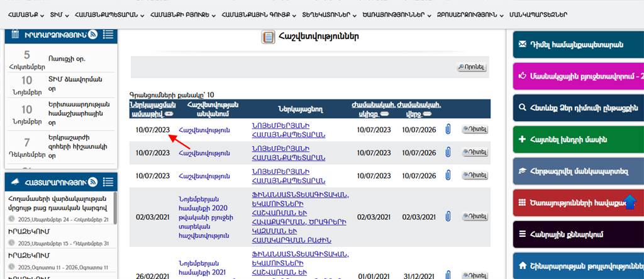Click the RSS icon in Իրադարձություններ header

coord(92,35)
